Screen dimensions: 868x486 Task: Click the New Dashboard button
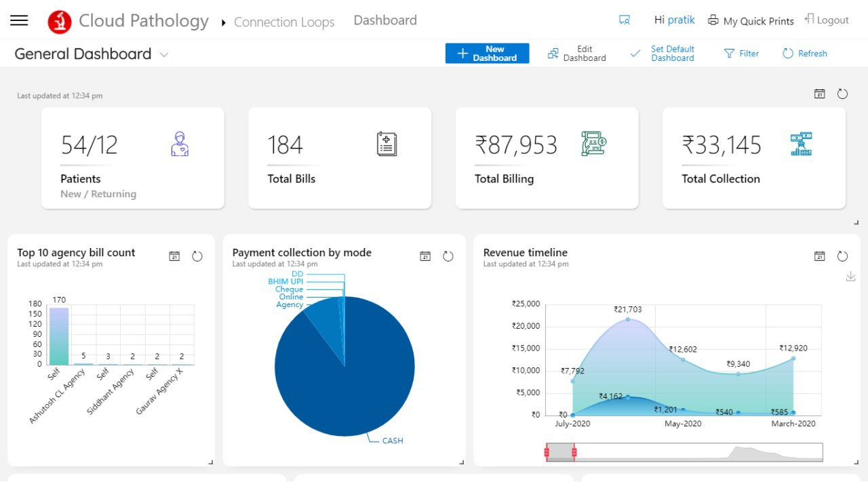coord(487,54)
